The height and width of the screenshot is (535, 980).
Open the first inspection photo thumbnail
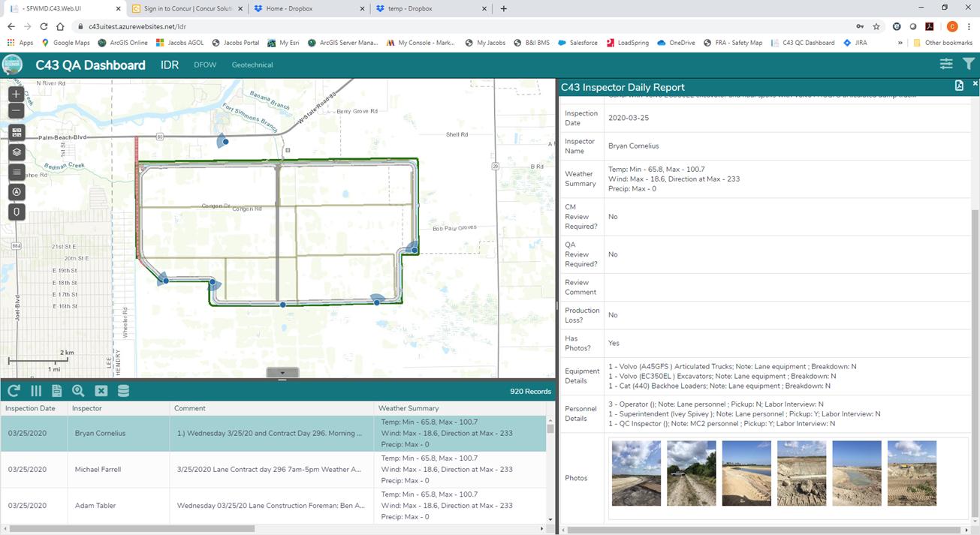pyautogui.click(x=636, y=473)
